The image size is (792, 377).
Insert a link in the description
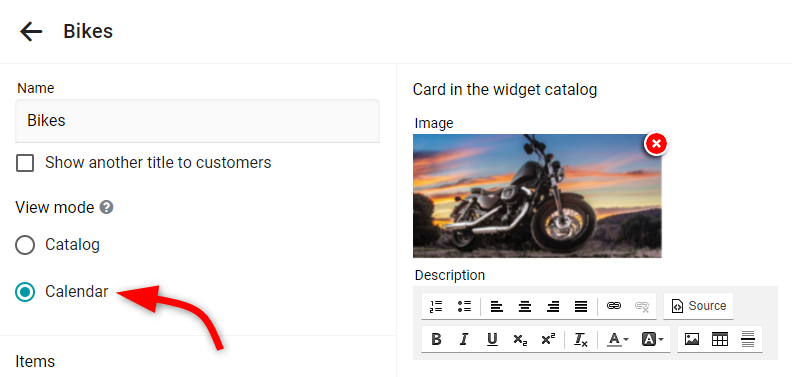point(614,306)
